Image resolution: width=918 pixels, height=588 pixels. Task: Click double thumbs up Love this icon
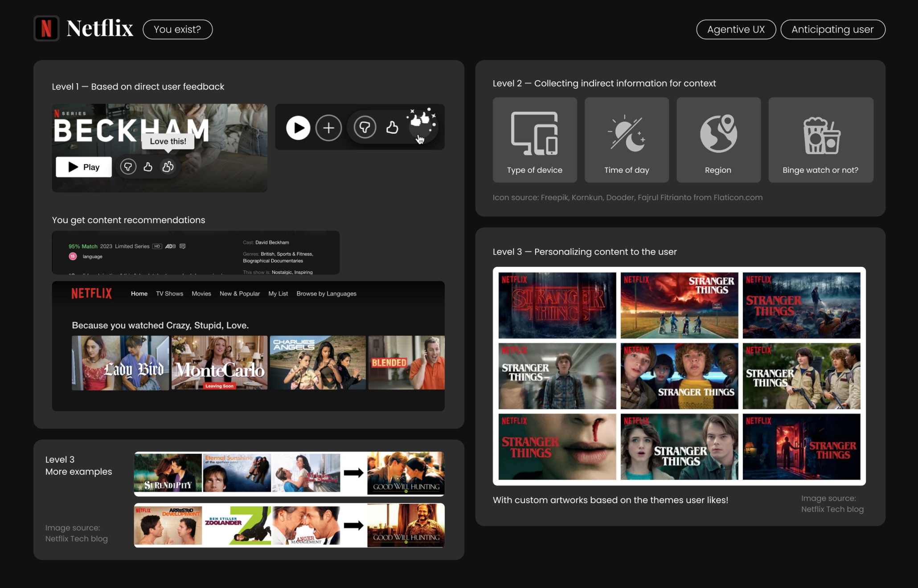(x=168, y=167)
